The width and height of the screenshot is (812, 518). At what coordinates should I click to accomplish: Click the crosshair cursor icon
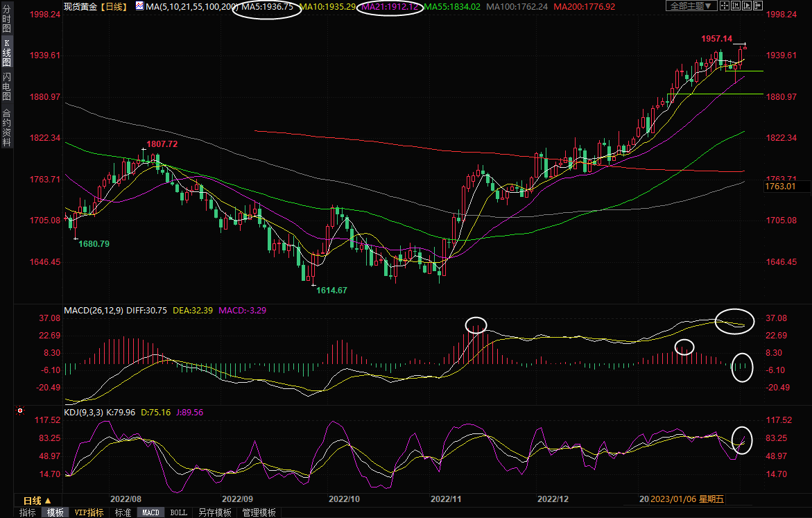(x=725, y=6)
